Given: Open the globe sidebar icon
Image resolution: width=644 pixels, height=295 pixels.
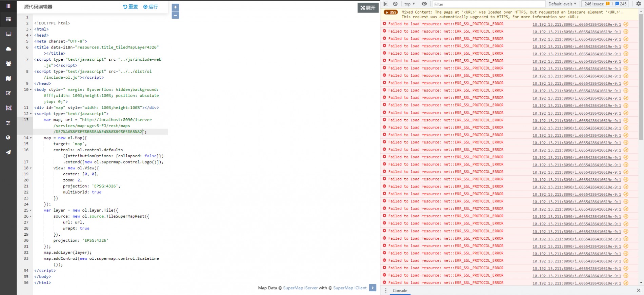Looking at the screenshot, I should coord(8,137).
